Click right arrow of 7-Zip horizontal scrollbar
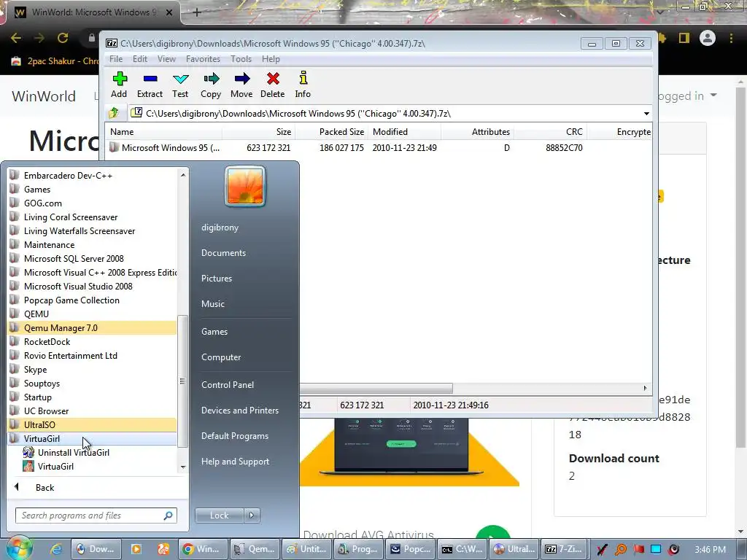Screen dimensions: 747x560 (645, 388)
